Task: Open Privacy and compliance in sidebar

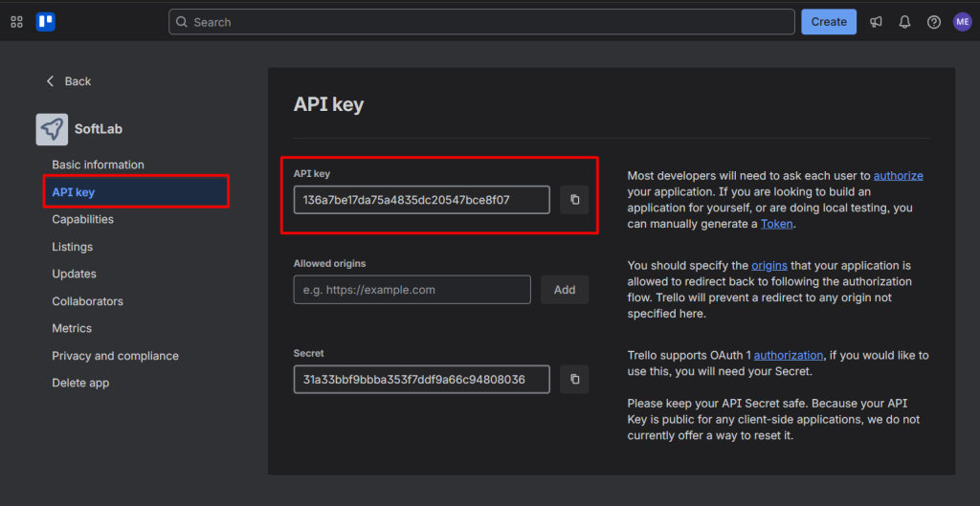Action: point(116,356)
